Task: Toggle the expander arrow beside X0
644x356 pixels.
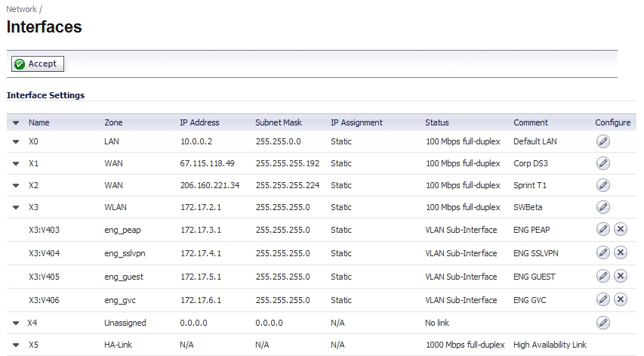Action: (x=16, y=142)
